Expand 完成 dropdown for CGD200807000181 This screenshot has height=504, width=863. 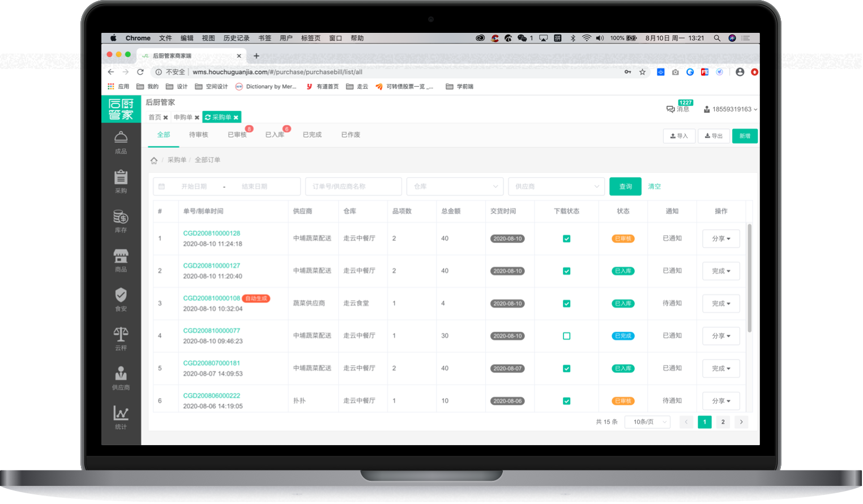[721, 369]
